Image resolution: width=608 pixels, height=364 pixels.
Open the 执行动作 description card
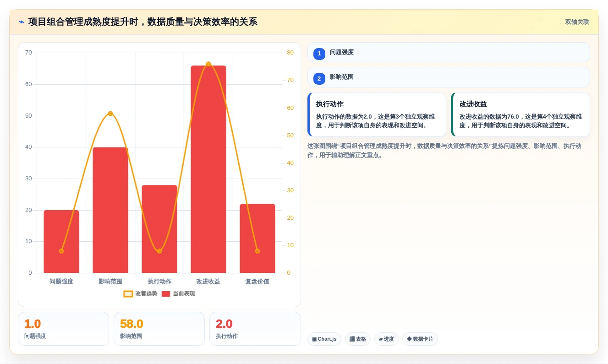coord(377,114)
